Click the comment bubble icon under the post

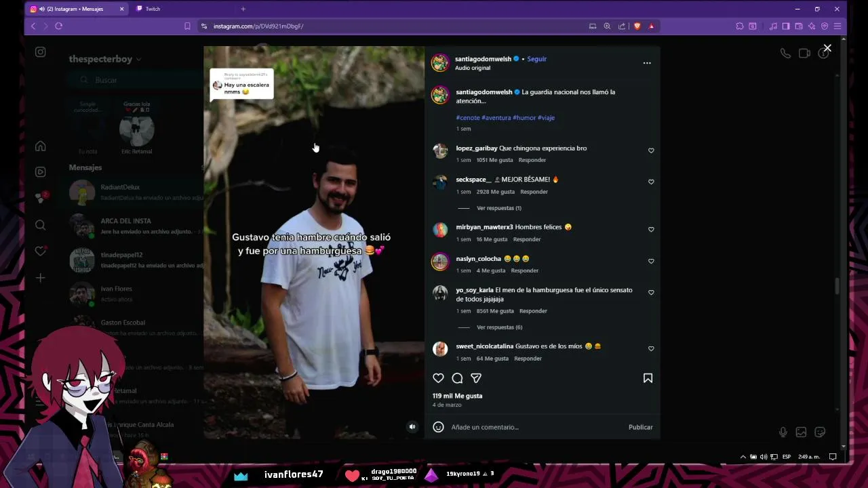457,378
